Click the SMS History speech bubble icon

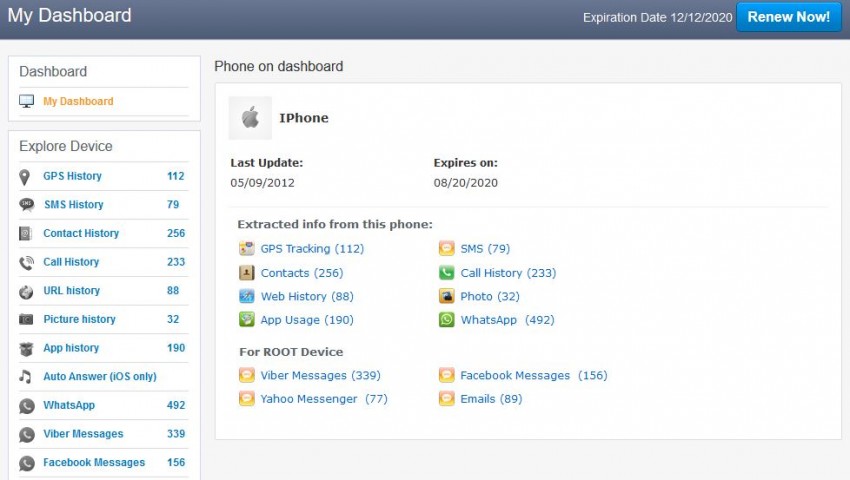(26, 204)
